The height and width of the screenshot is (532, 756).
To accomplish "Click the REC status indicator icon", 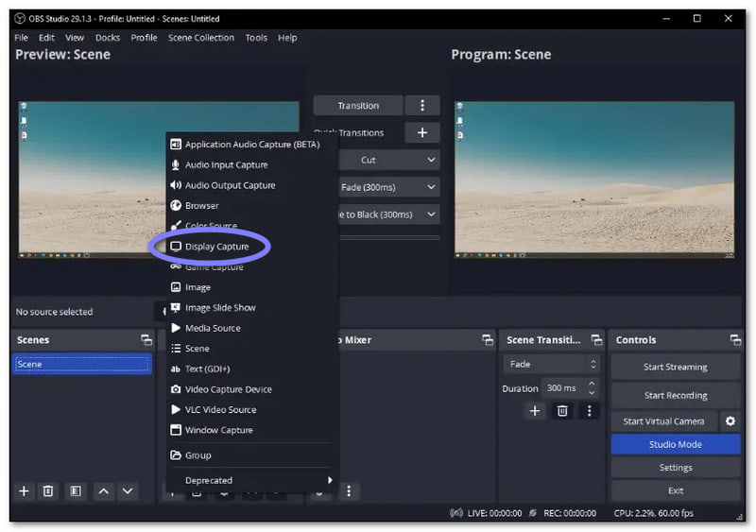I will tap(532, 513).
